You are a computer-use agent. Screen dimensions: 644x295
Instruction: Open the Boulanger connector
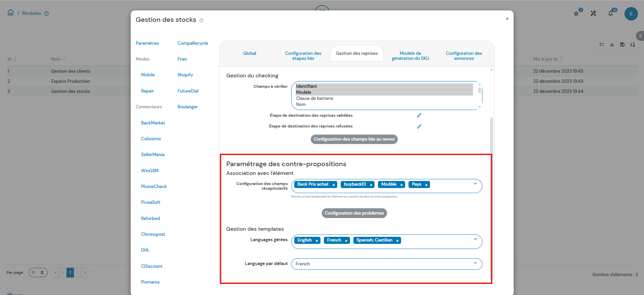(x=187, y=107)
